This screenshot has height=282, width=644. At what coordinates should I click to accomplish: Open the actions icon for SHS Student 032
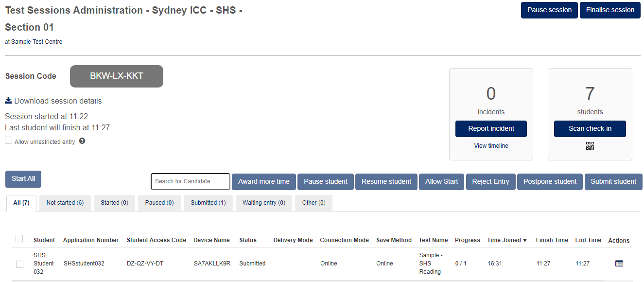pyautogui.click(x=619, y=264)
